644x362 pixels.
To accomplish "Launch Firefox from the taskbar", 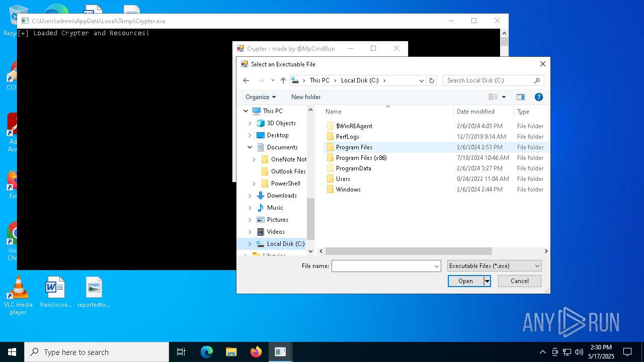I will (256, 352).
